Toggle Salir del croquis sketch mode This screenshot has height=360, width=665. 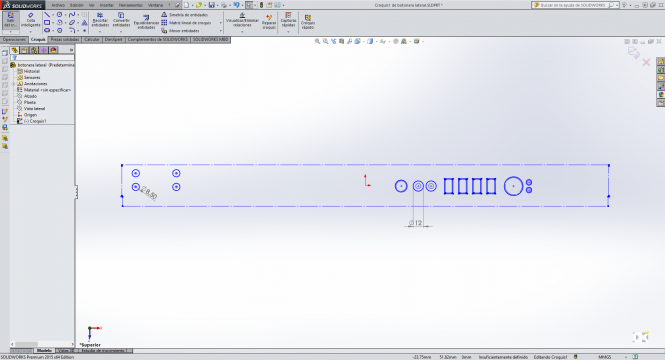[11, 20]
